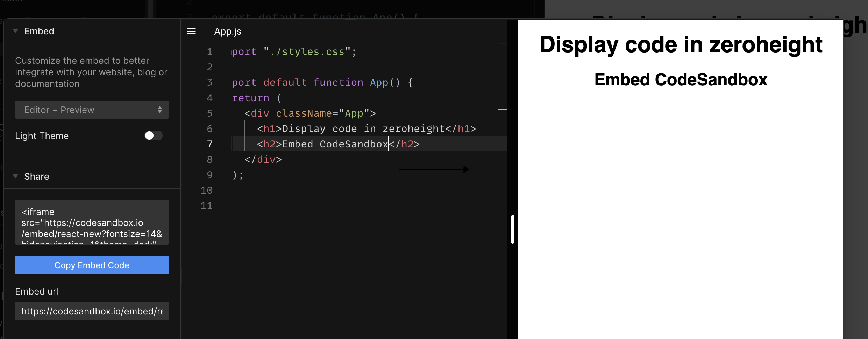
Task: Click the import styles.css code line
Action: [294, 52]
